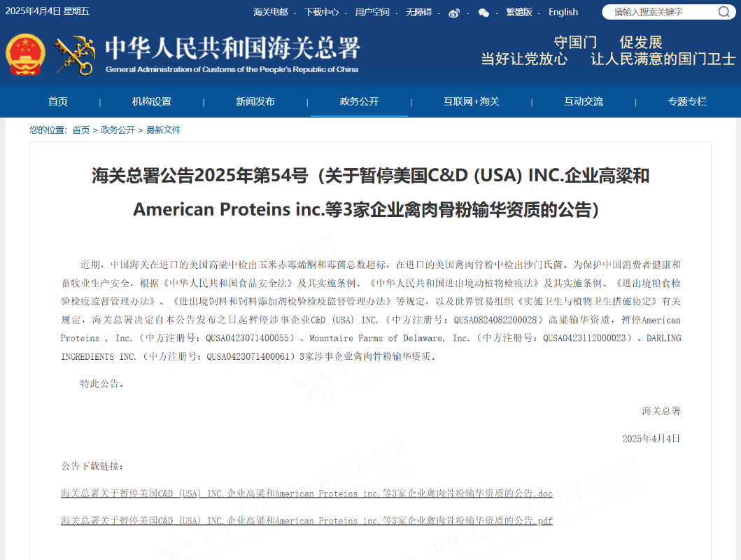Viewport: 741px width, 560px height.
Task: Open the WeChat icon link
Action: click(484, 13)
